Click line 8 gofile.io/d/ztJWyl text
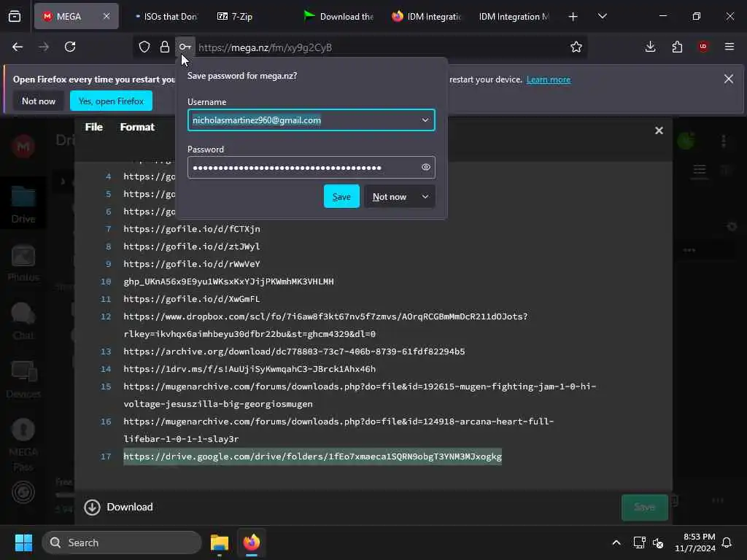 tap(192, 246)
